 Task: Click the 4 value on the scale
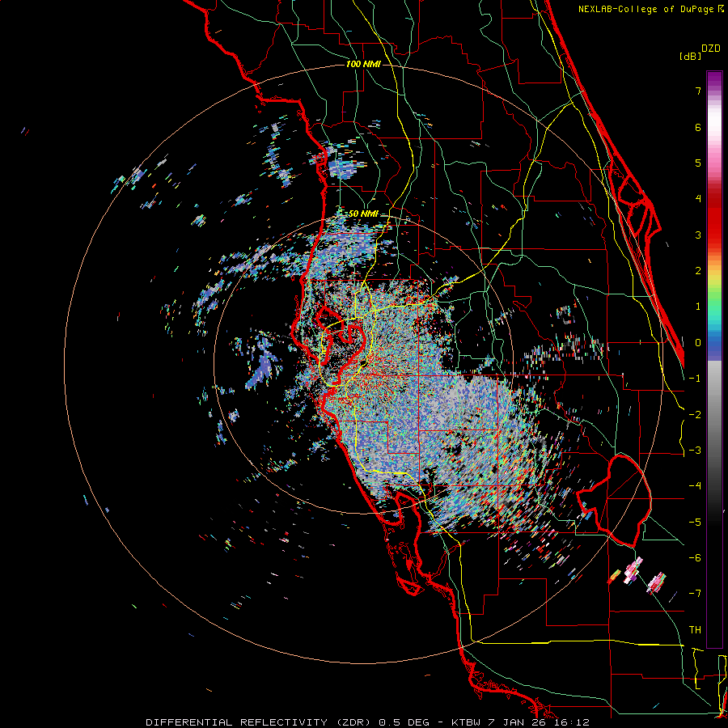pos(698,199)
